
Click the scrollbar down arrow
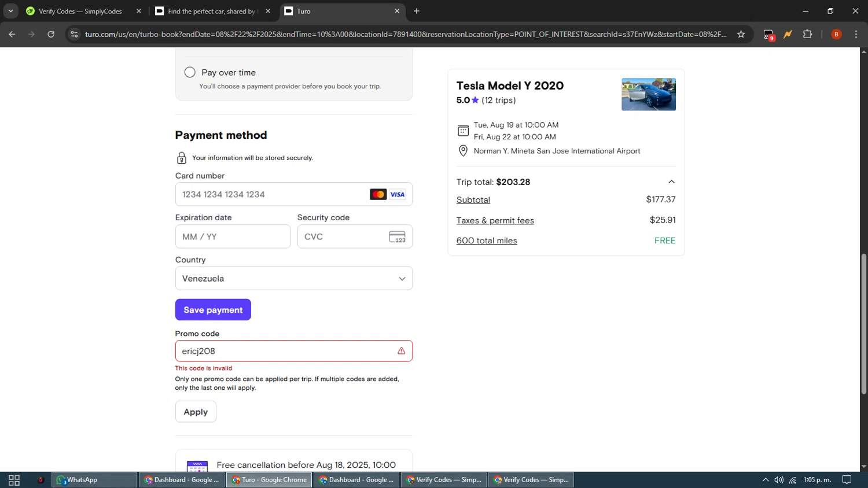(x=863, y=467)
